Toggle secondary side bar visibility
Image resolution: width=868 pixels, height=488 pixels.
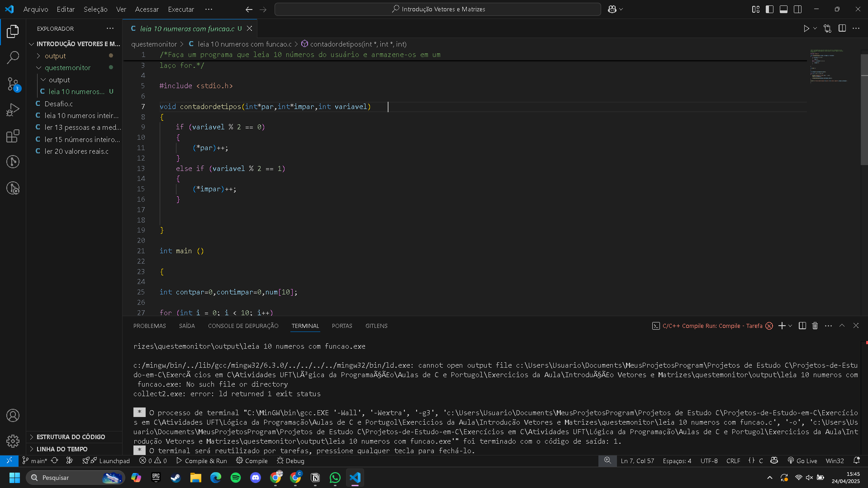pos(797,9)
